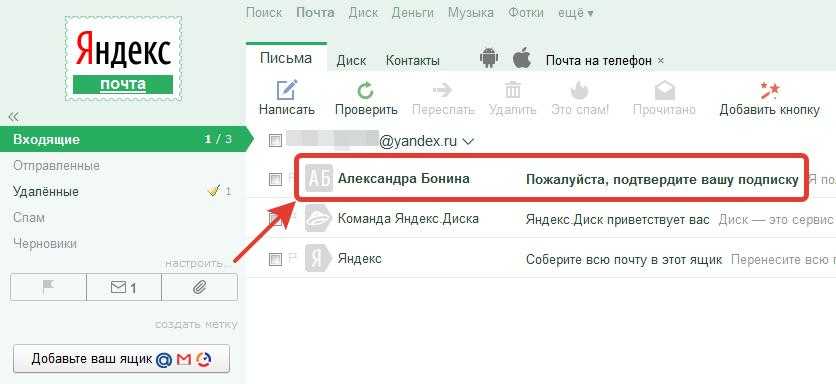Filter messages with attachments paperclip
Viewport: 836px width, 384px height.
[x=199, y=287]
